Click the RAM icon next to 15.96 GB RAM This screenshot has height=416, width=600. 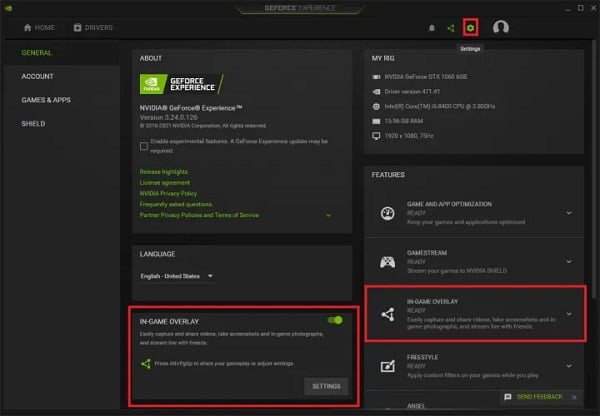coord(377,121)
